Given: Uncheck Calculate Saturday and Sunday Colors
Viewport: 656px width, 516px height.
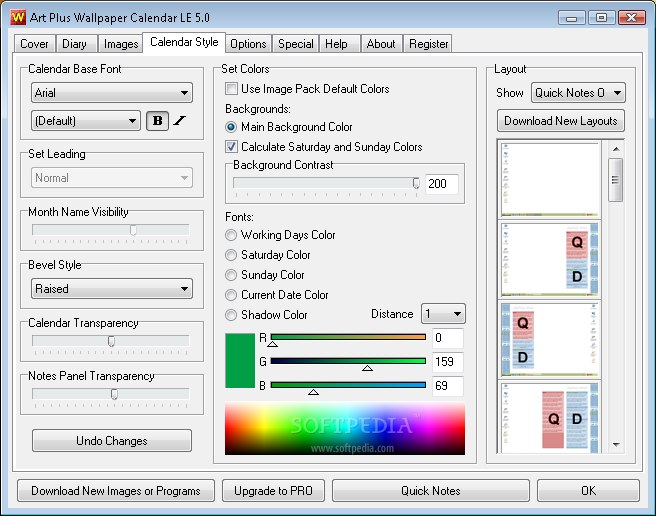Looking at the screenshot, I should click(x=231, y=146).
